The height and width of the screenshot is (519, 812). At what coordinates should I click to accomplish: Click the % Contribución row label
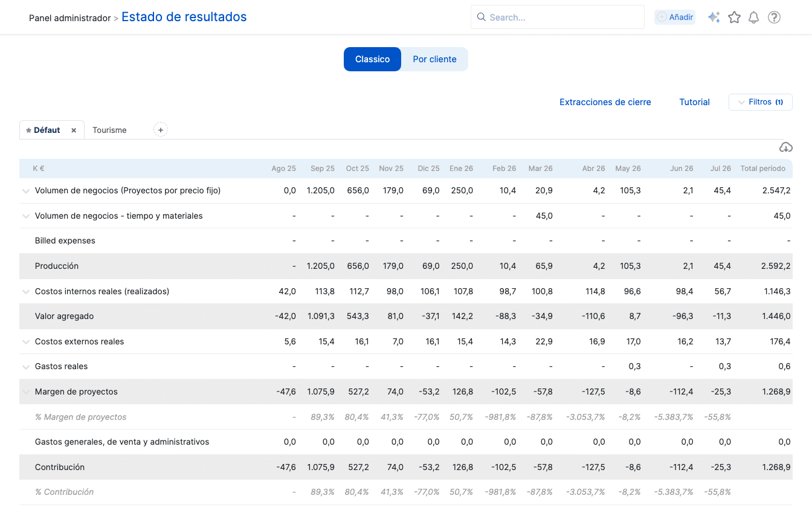[x=65, y=492]
